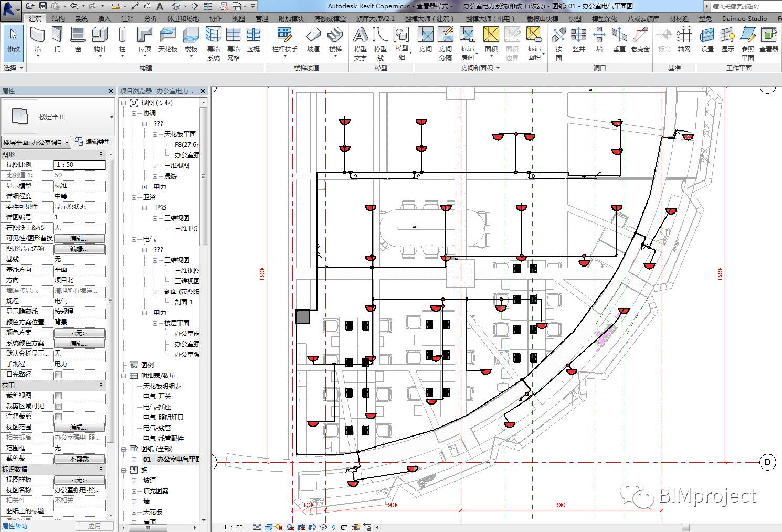Click the 房间 (Room) tool icon

pos(426,40)
